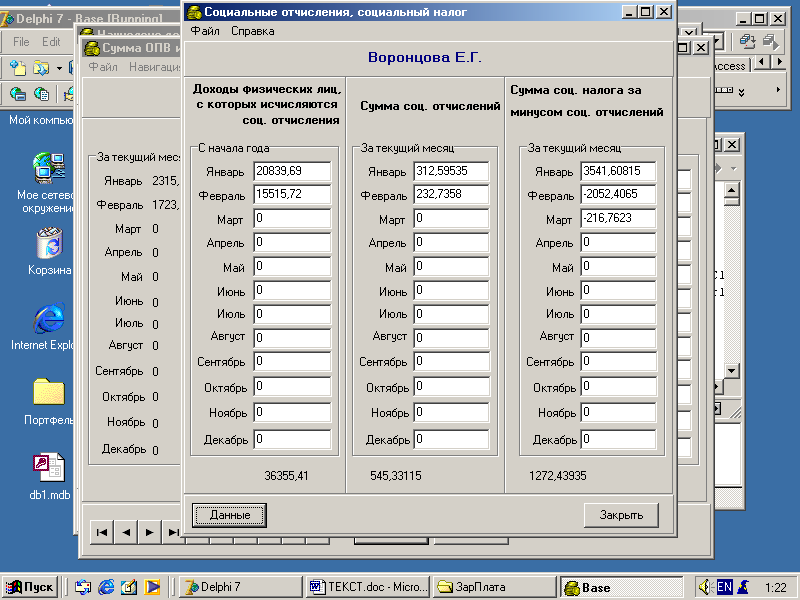Click the Сумма ОПВ window title icon
This screenshot has width=800, height=600.
click(92, 48)
